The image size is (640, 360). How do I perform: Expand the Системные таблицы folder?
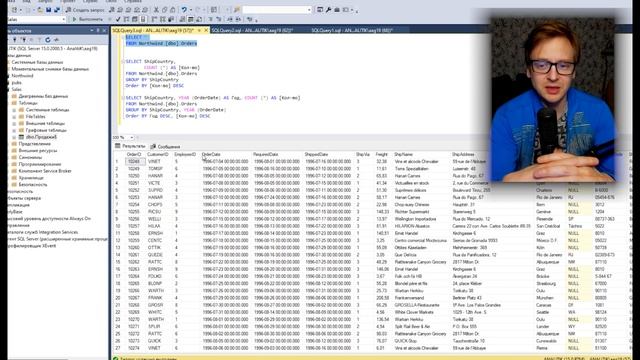click(14, 110)
